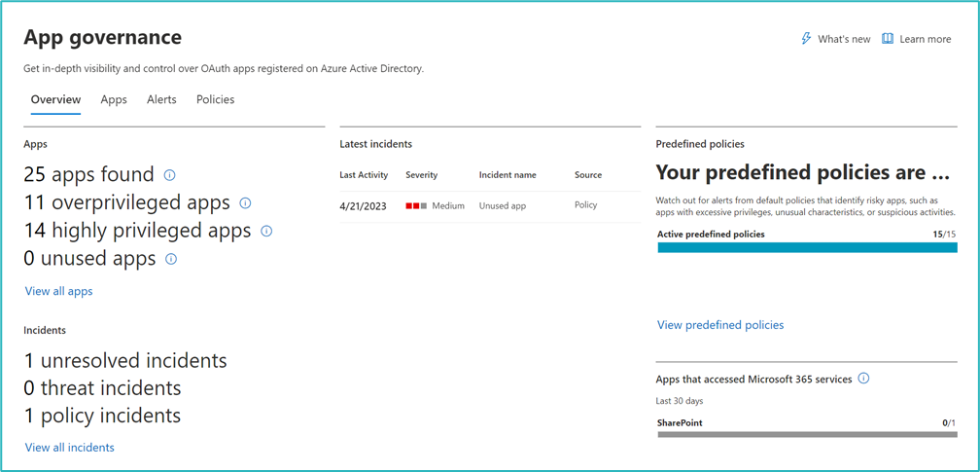Click the red Medium severity indicator

pos(416,206)
